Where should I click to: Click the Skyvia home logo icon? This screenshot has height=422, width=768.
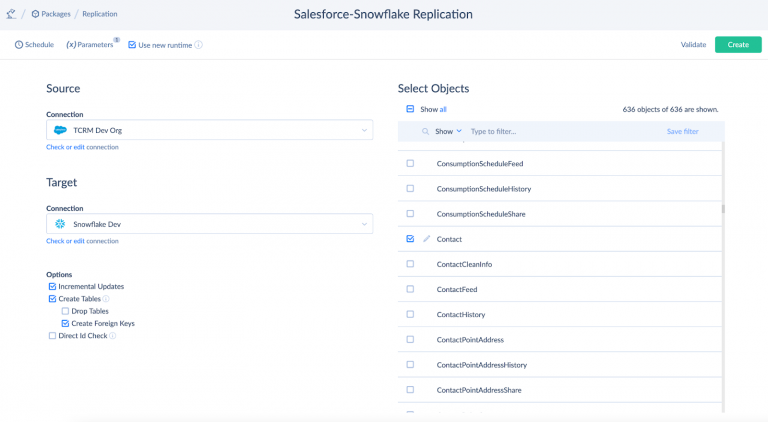tap(11, 14)
